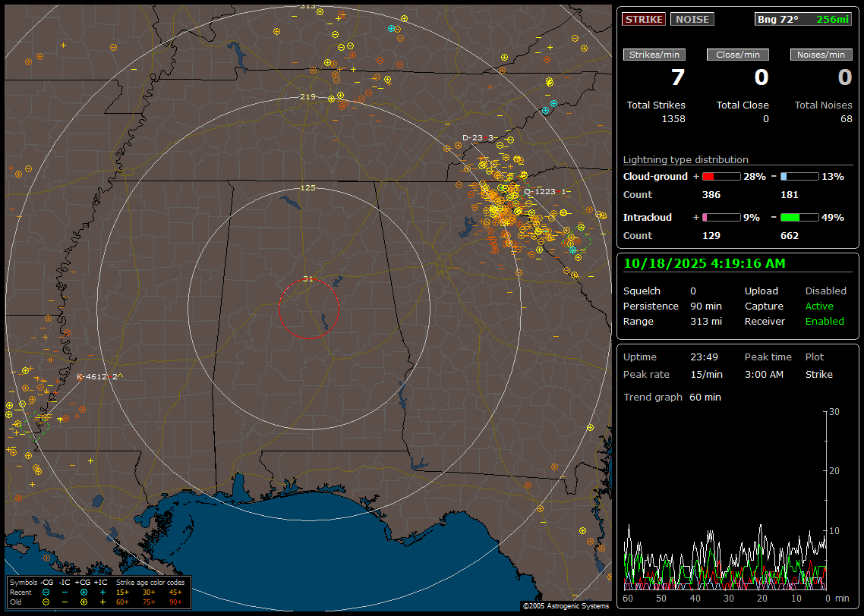The image size is (864, 616).
Task: Click the Noises/min button
Action: [x=821, y=55]
